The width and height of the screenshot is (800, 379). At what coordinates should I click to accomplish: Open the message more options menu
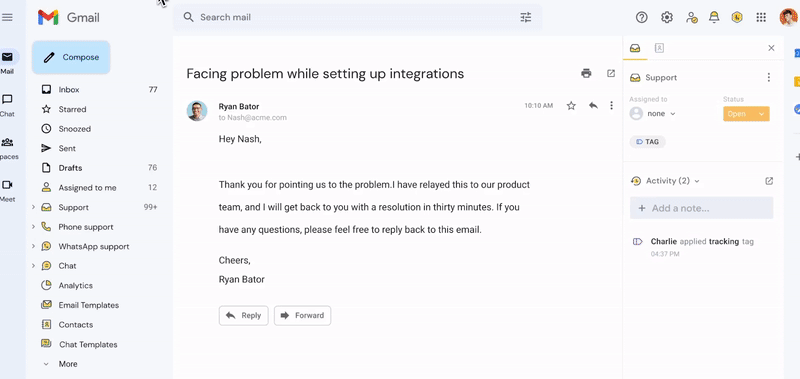point(611,106)
